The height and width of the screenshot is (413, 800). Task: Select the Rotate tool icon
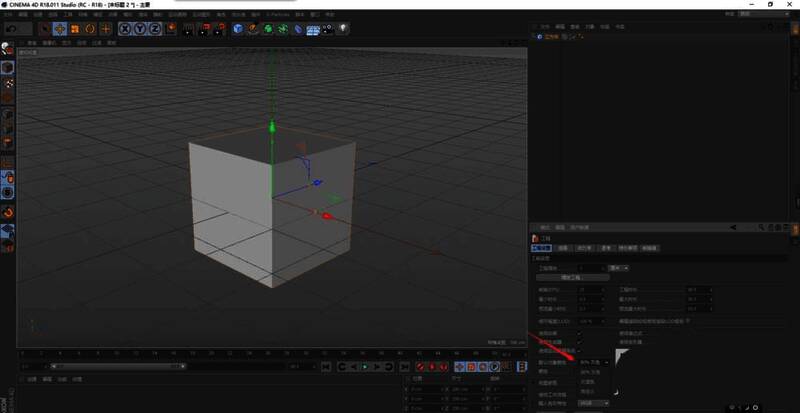pos(90,29)
